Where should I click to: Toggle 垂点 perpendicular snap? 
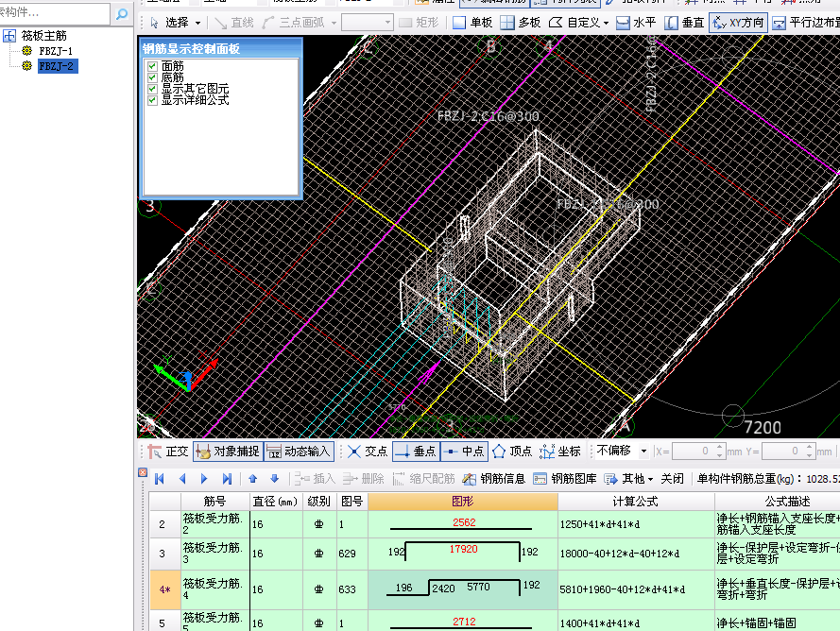[x=417, y=452]
